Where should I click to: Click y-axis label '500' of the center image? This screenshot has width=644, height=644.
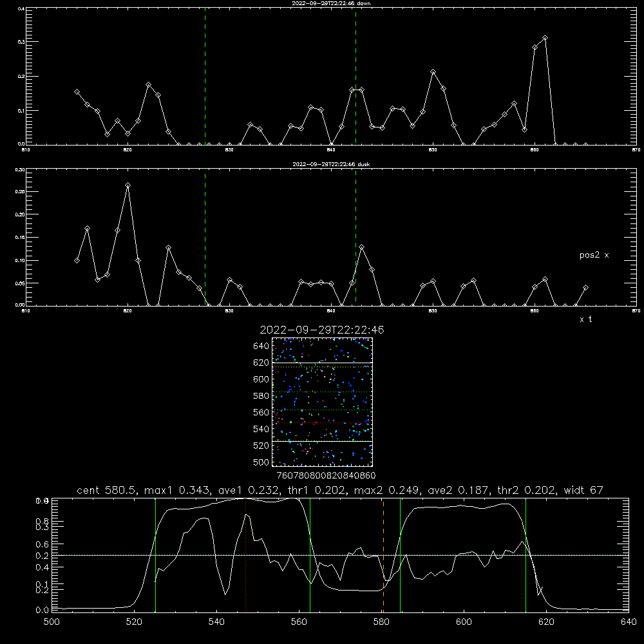pyautogui.click(x=261, y=462)
